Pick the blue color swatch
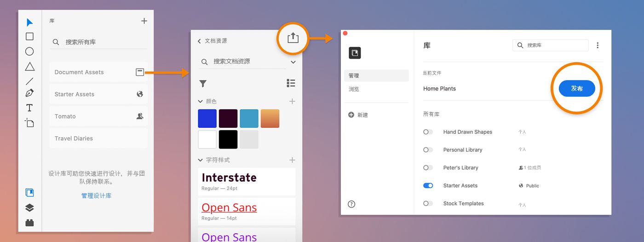The height and width of the screenshot is (242, 644). click(207, 118)
